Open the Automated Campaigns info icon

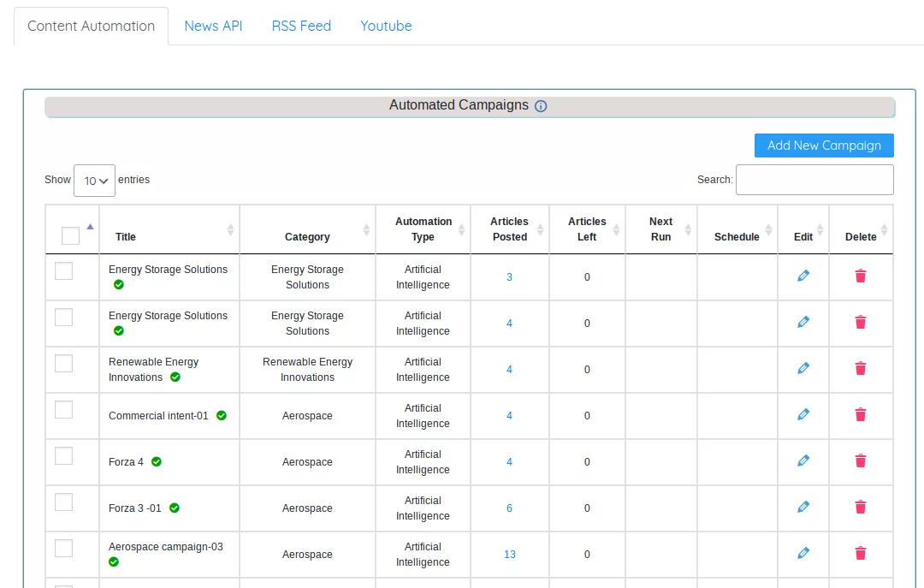pos(541,106)
